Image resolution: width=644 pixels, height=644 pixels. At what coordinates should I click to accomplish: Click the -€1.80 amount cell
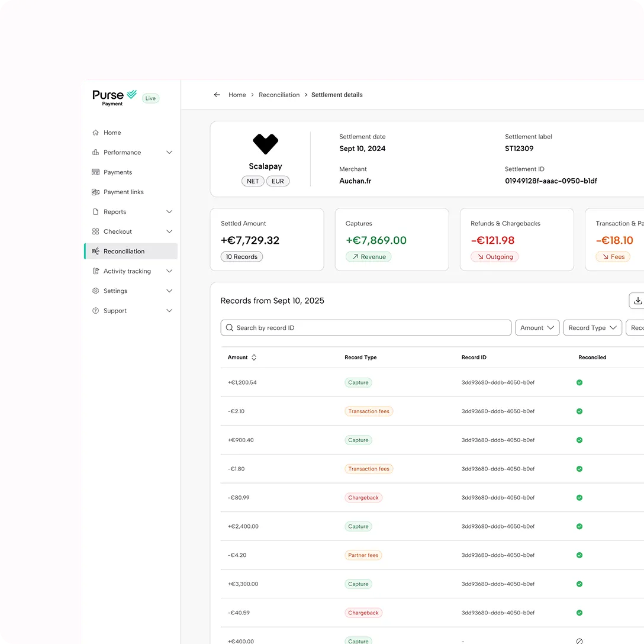click(x=236, y=469)
